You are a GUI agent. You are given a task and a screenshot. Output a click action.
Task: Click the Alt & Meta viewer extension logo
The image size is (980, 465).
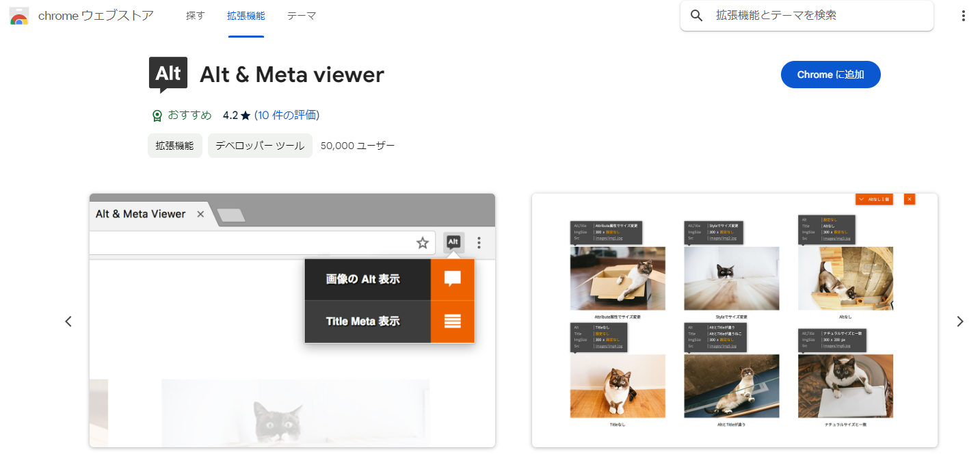168,75
